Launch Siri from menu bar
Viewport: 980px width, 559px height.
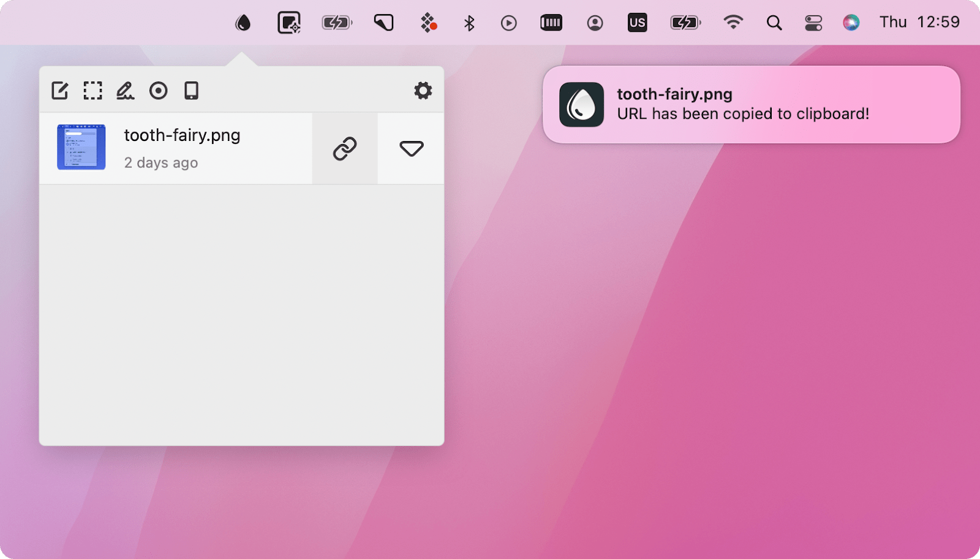851,23
